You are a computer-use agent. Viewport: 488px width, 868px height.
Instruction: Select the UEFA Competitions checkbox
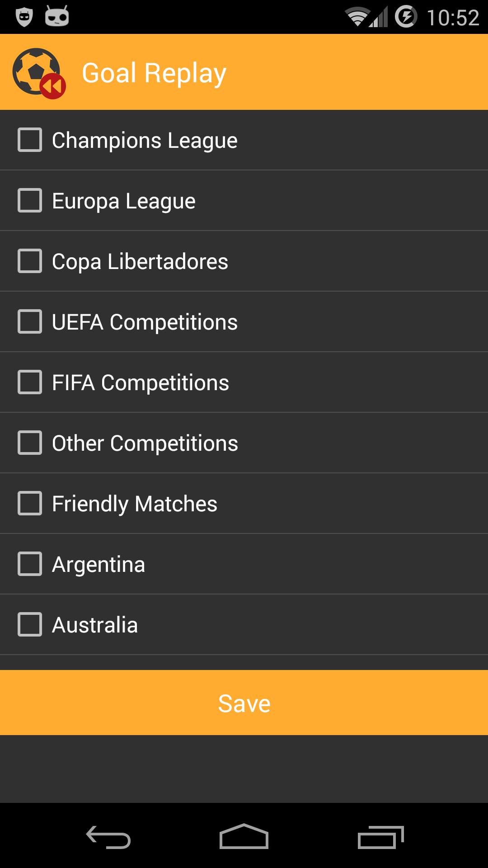click(30, 321)
